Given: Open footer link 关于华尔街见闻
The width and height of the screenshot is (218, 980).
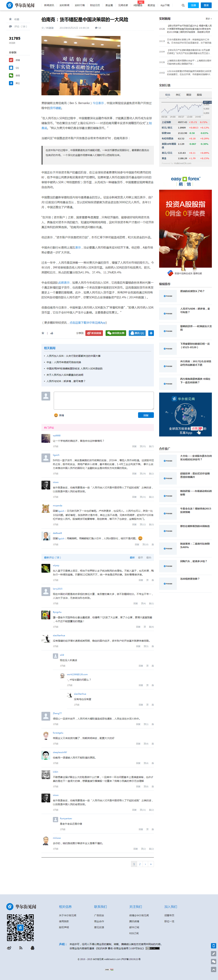Looking at the screenshot, I should click(67, 915).
